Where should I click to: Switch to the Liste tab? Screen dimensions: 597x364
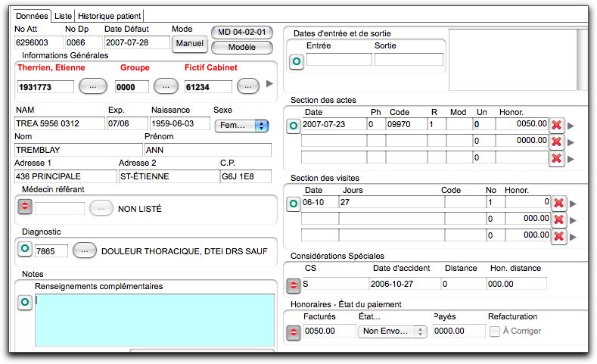(64, 15)
